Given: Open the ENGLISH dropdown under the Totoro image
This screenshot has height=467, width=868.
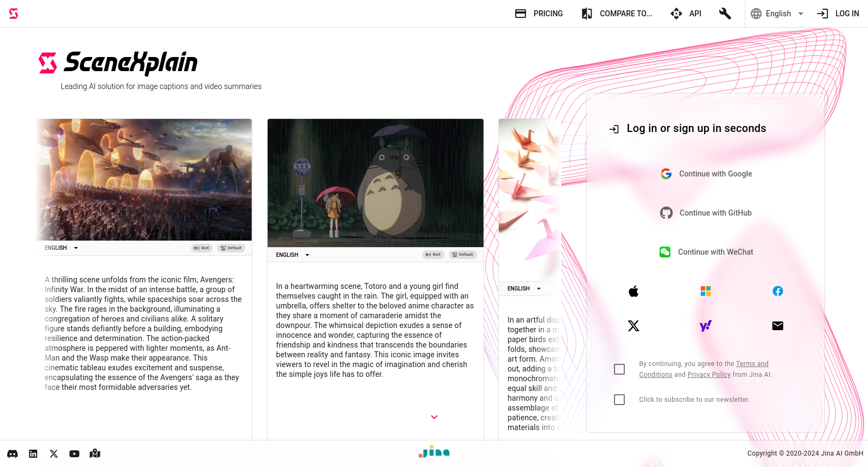Looking at the screenshot, I should pyautogui.click(x=293, y=255).
